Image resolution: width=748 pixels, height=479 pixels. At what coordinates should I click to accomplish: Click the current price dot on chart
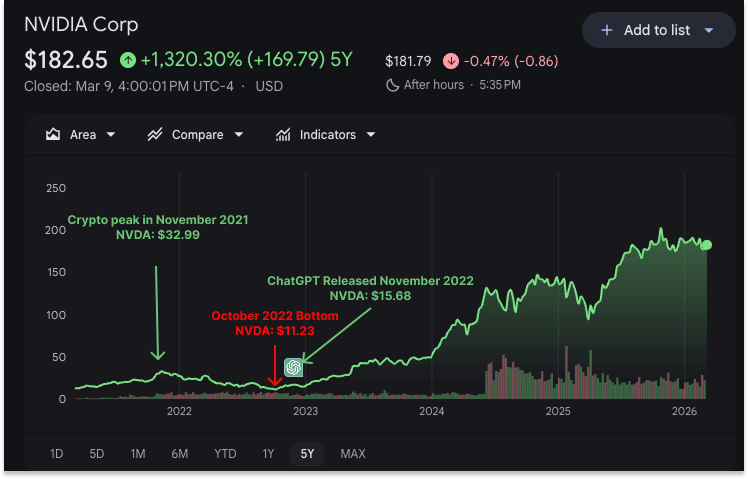pyautogui.click(x=707, y=245)
